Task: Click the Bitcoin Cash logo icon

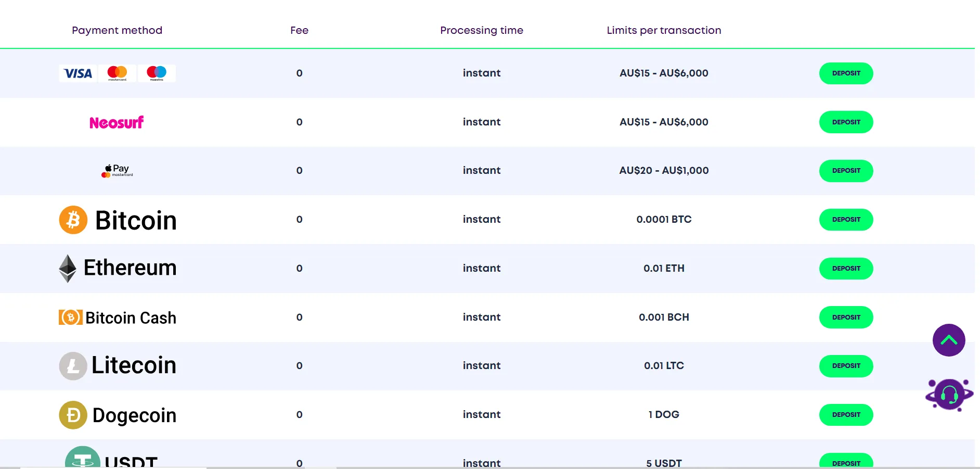Action: pyautogui.click(x=71, y=317)
